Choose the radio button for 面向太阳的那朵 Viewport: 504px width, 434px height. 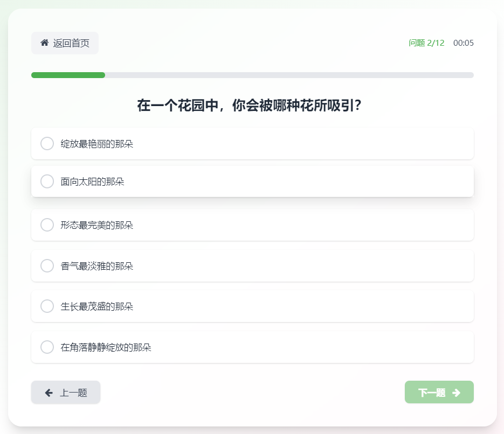[x=47, y=181]
